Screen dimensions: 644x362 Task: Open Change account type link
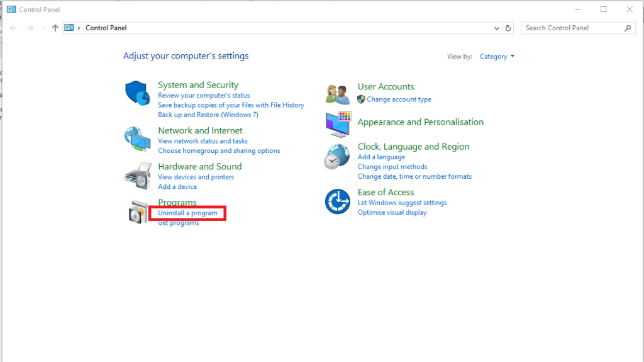coord(399,99)
